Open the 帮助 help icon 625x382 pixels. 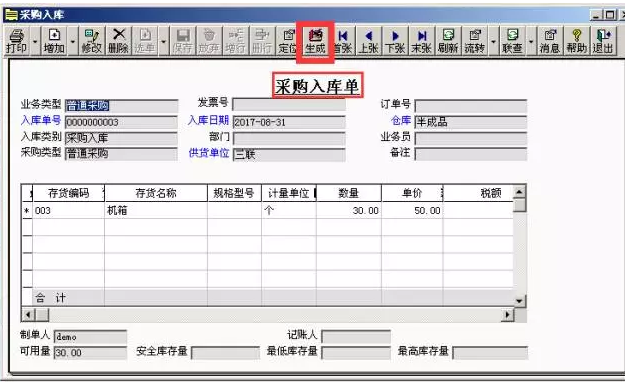coord(576,41)
